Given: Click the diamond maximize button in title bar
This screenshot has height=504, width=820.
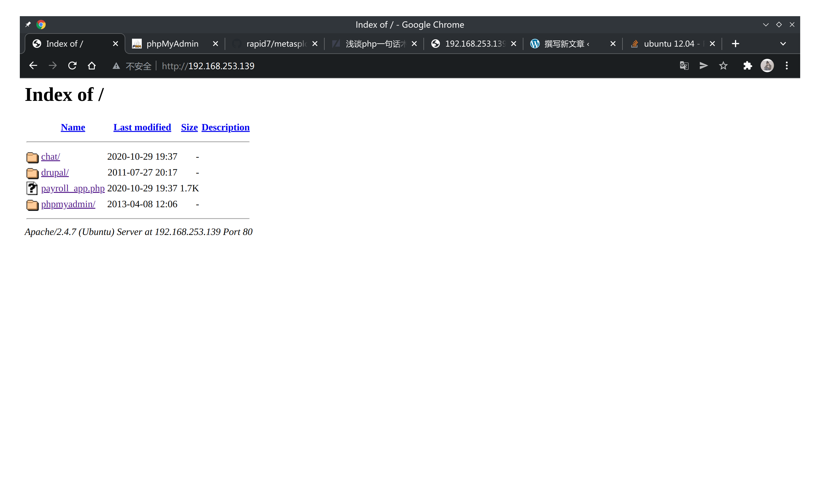Looking at the screenshot, I should coord(779,24).
